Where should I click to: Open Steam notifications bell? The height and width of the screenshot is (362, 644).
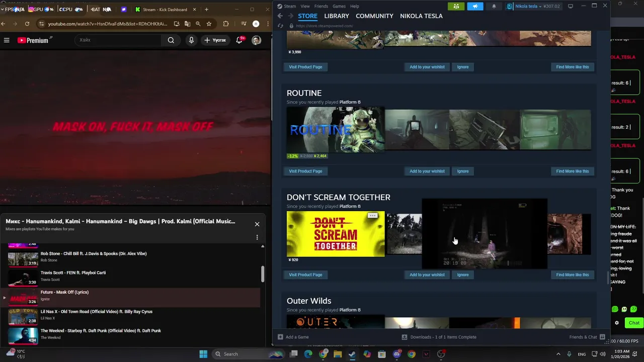coord(494,6)
